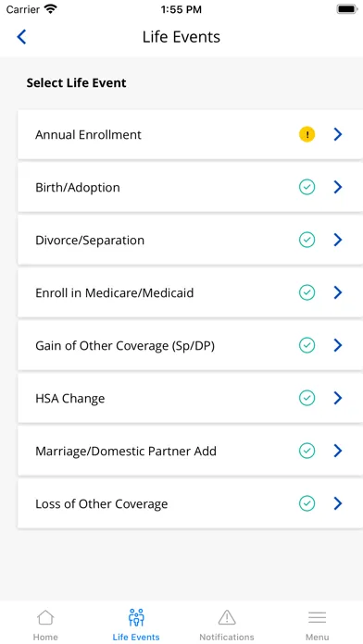Click the yellow warning icon on Annual Enrollment

point(307,134)
